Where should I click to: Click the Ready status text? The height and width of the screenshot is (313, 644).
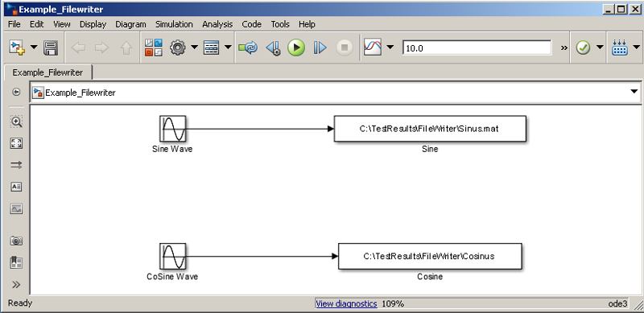(x=20, y=303)
